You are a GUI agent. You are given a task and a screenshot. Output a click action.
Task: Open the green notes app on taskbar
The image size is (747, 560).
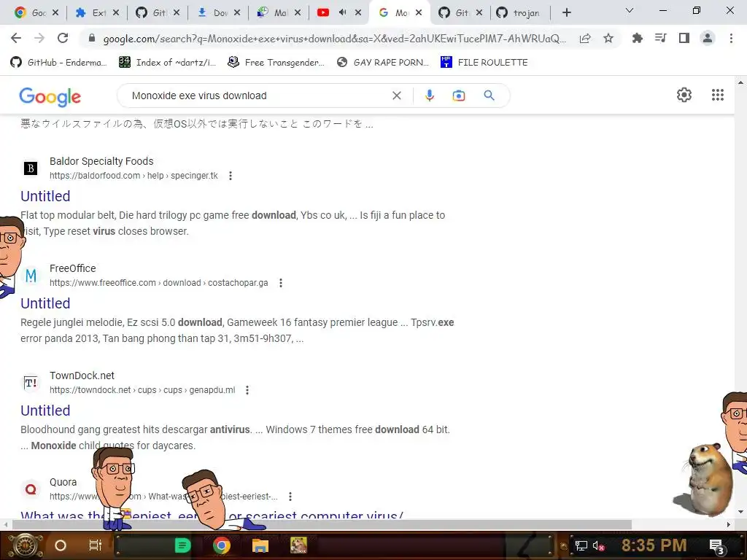point(182,545)
